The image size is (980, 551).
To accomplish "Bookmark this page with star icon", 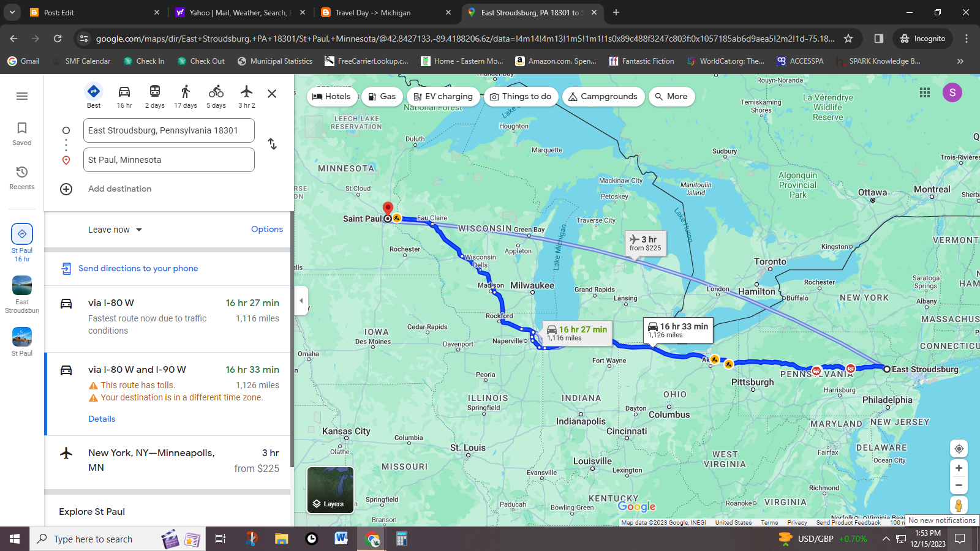I will tap(848, 39).
